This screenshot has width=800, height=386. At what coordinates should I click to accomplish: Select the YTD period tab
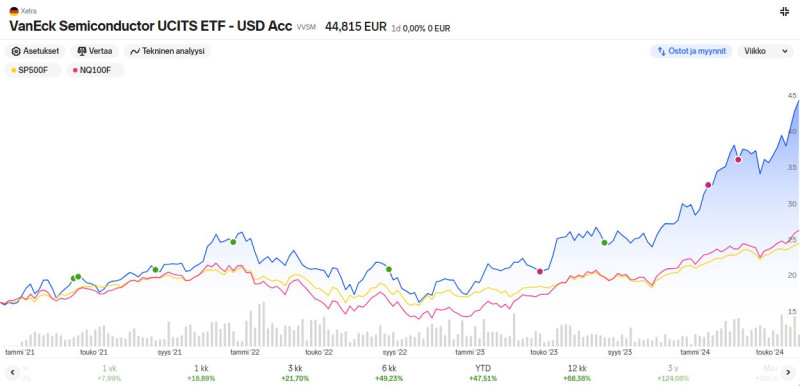483,373
